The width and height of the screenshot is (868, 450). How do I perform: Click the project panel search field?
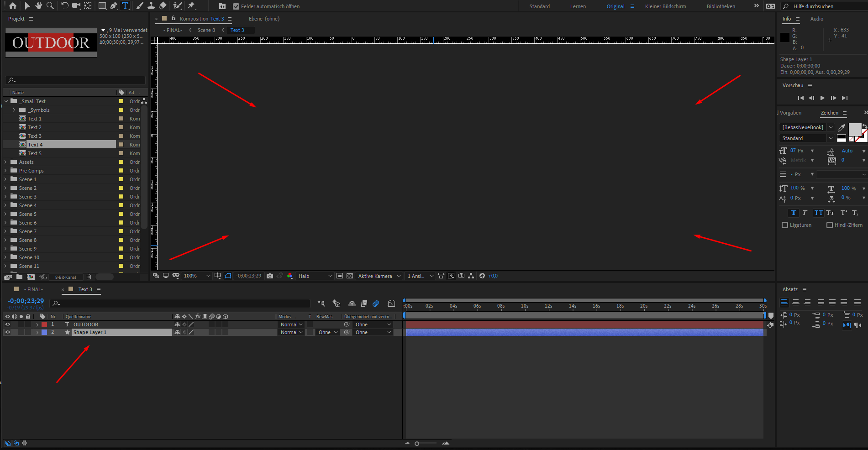[x=75, y=80]
